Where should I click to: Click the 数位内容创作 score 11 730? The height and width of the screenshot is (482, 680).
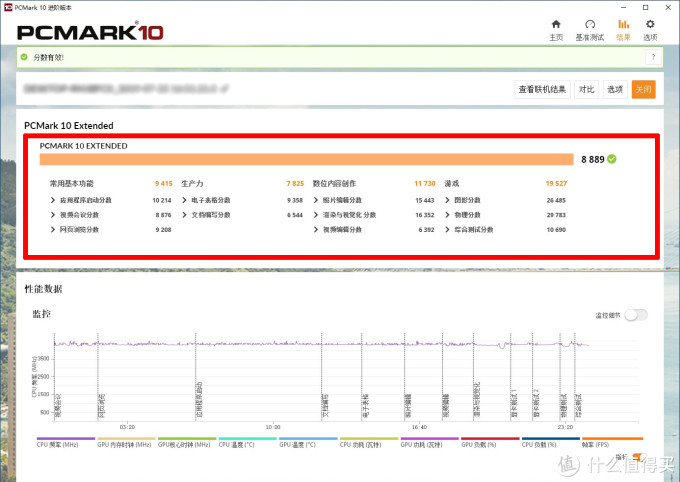coord(425,184)
